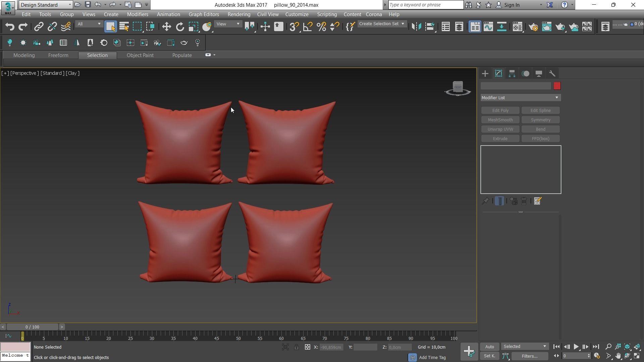644x362 pixels.
Task: Click the MAXScript pink listener box
Action: 15,347
